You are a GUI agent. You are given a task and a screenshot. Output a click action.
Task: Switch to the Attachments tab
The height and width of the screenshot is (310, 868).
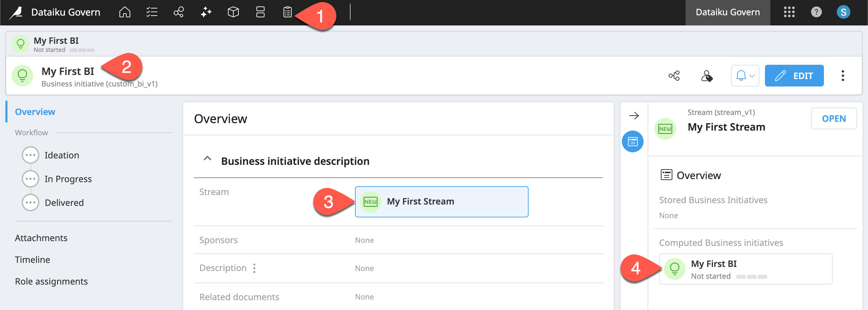41,238
